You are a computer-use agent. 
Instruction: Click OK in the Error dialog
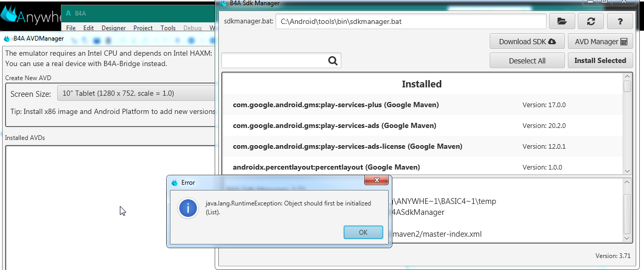pos(363,232)
